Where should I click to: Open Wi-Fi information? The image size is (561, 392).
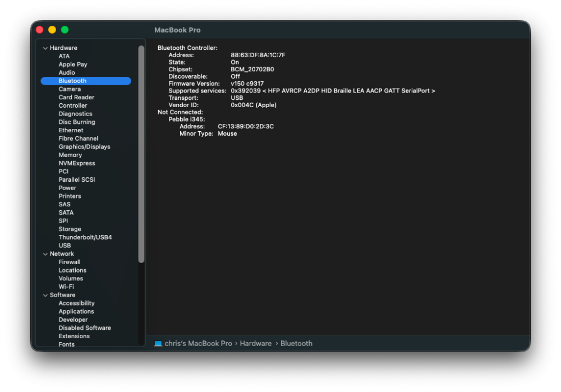(66, 287)
